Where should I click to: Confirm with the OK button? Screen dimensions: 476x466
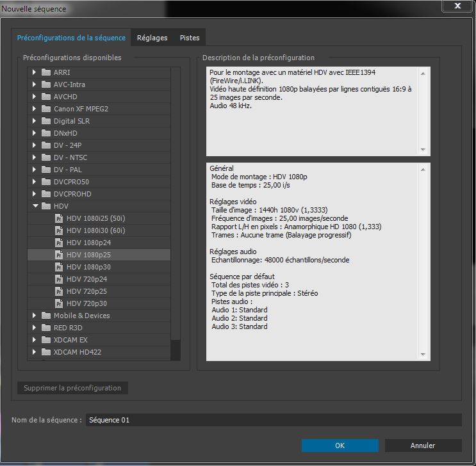[x=340, y=446]
